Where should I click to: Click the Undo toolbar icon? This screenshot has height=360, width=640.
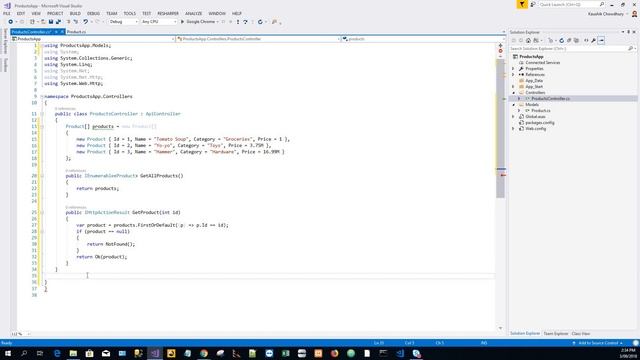(85, 22)
